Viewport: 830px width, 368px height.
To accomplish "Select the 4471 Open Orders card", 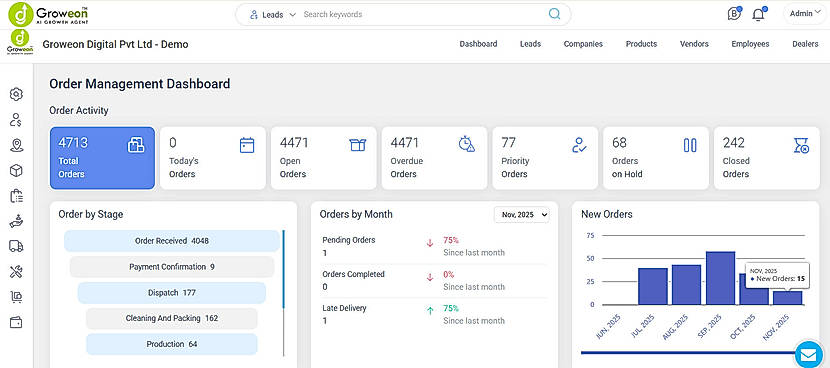I will [323, 158].
